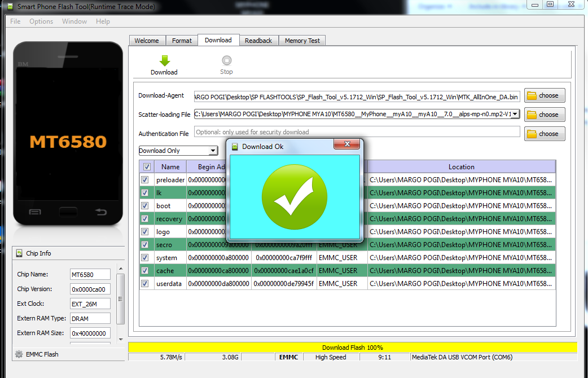Click the Chip Info scroll up arrow
588x378 pixels.
(120, 269)
